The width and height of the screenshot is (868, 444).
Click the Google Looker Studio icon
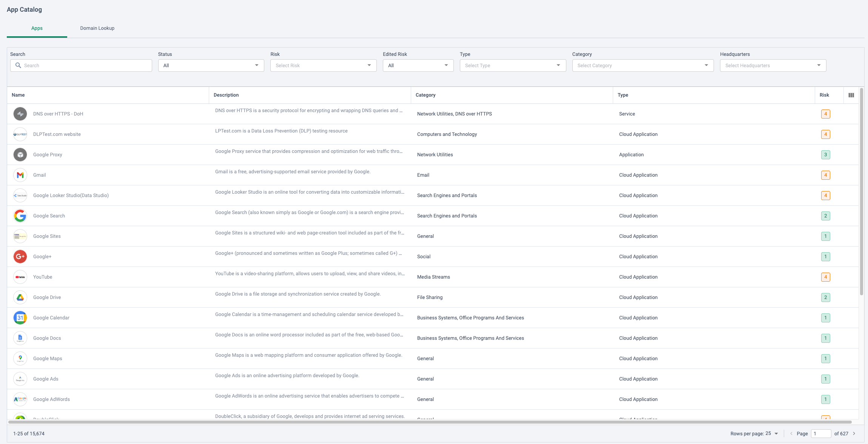[20, 196]
